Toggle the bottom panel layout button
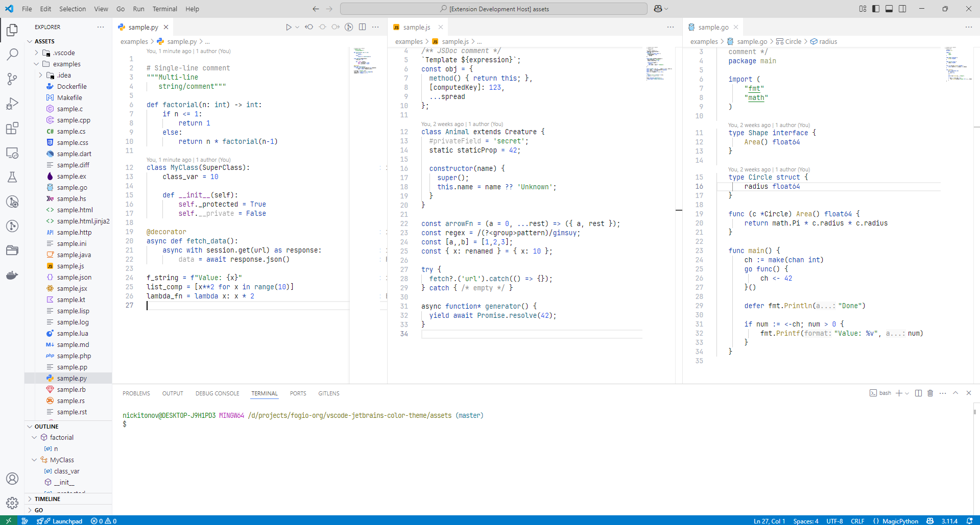This screenshot has width=980, height=525. click(x=889, y=9)
